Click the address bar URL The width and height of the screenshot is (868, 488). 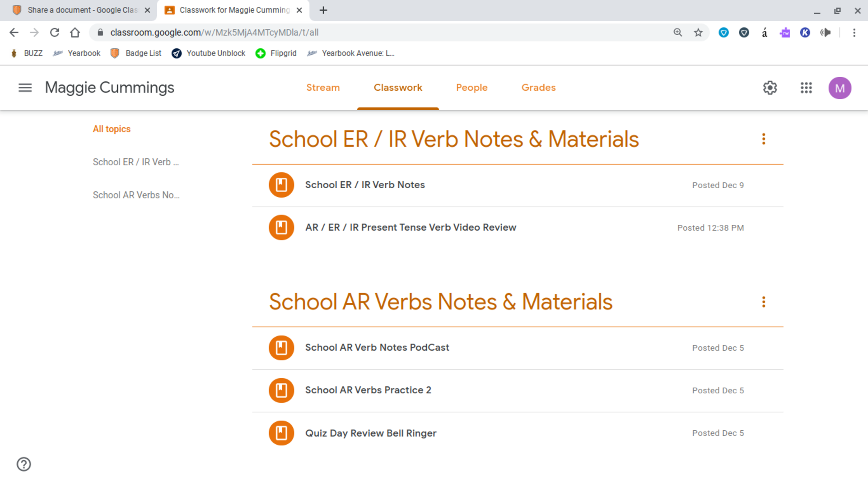click(214, 33)
